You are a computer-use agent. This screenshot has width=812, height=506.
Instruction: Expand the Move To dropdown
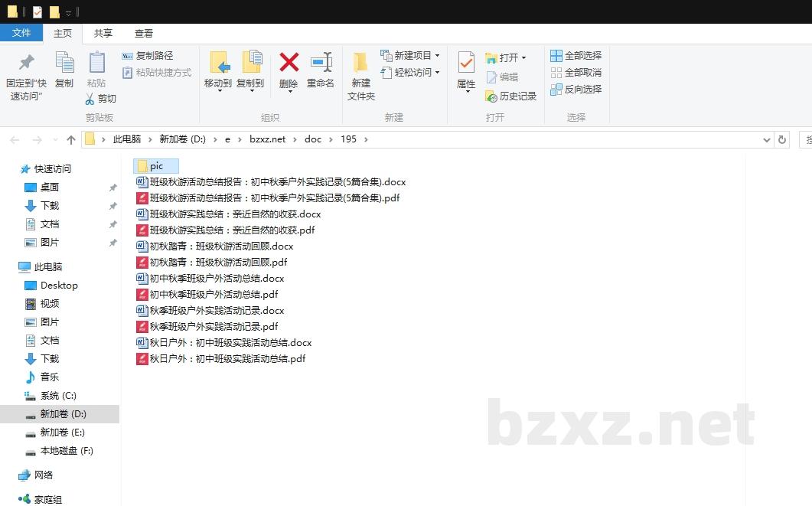click(x=218, y=90)
